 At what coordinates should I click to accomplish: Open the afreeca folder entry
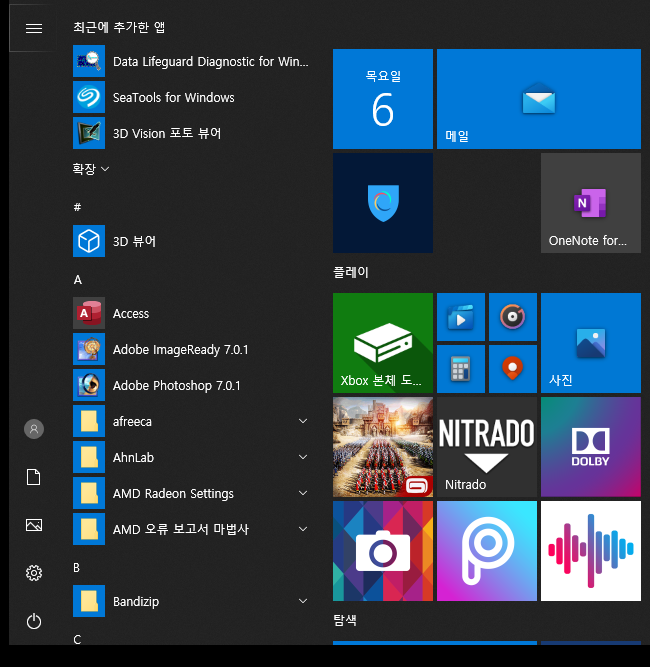pyautogui.click(x=193, y=421)
